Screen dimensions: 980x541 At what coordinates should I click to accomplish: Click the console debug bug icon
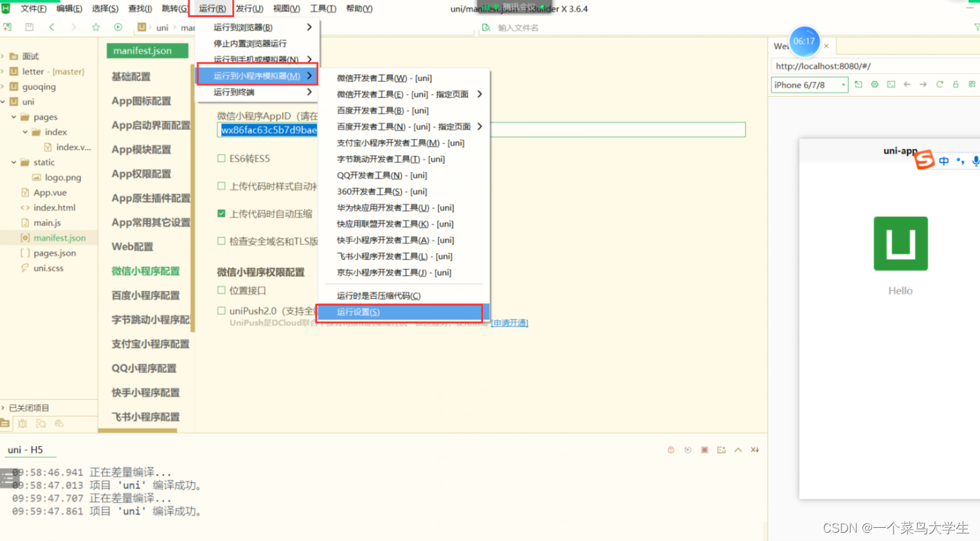[671, 450]
